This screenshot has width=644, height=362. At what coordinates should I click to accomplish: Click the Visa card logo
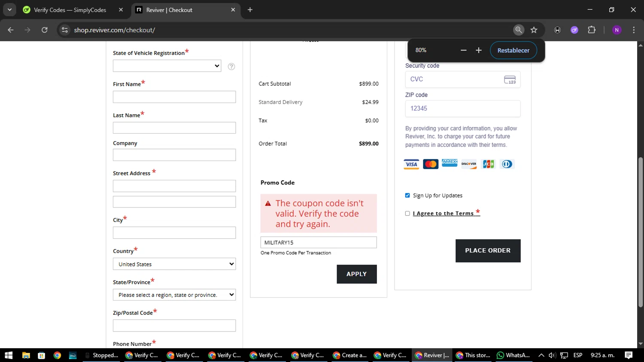pyautogui.click(x=411, y=164)
